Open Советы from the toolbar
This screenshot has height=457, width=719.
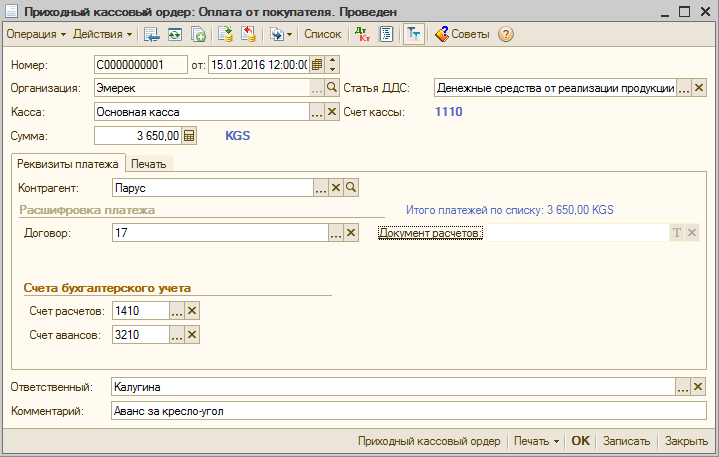click(461, 34)
